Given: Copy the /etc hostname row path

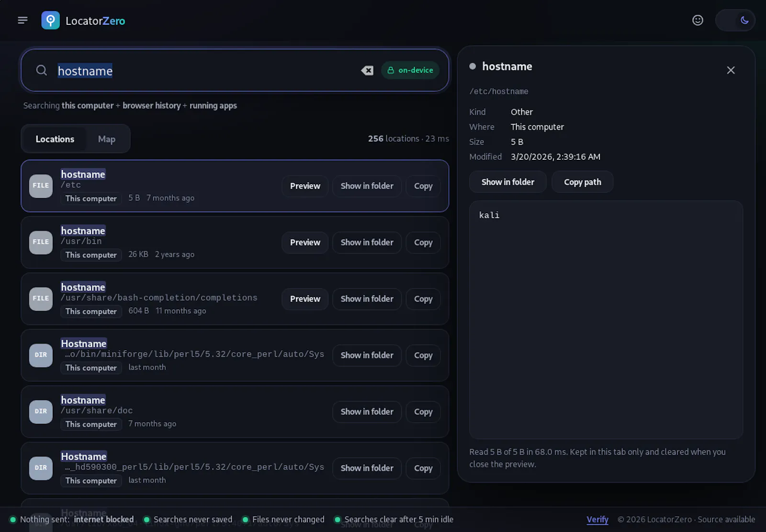Looking at the screenshot, I should tap(423, 186).
